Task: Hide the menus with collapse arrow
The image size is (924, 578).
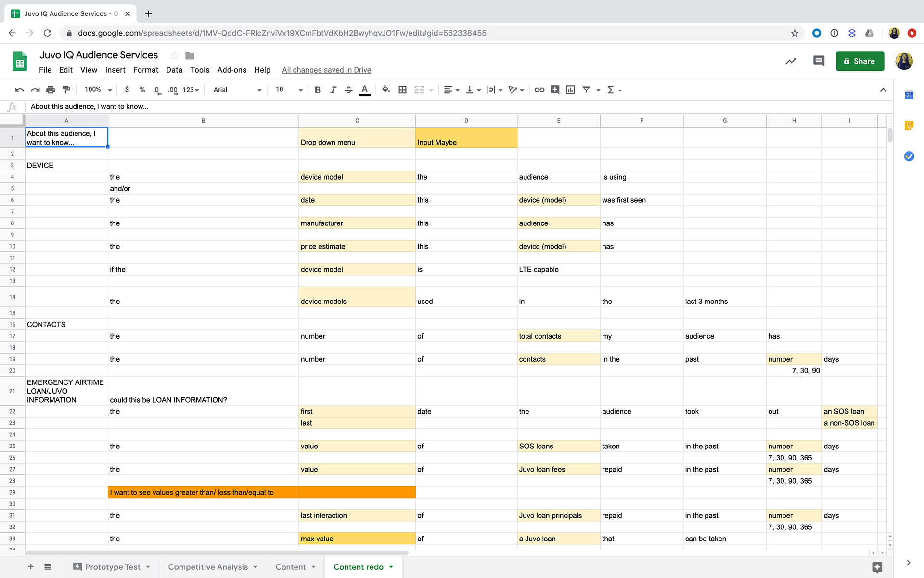Action: coord(883,90)
